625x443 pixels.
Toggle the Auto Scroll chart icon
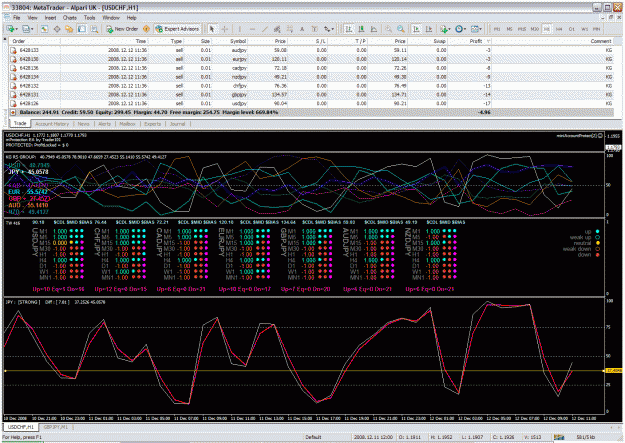[x=416, y=29]
